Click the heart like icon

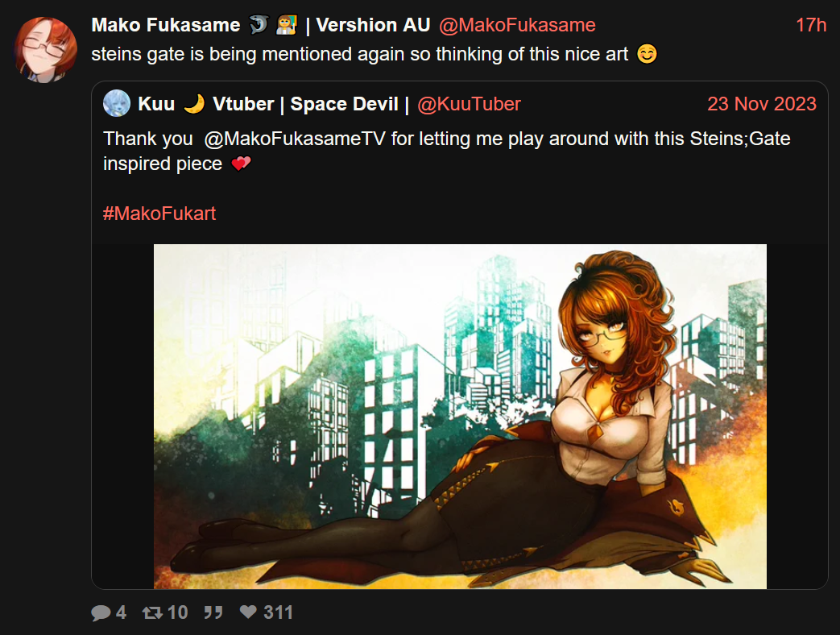click(248, 612)
